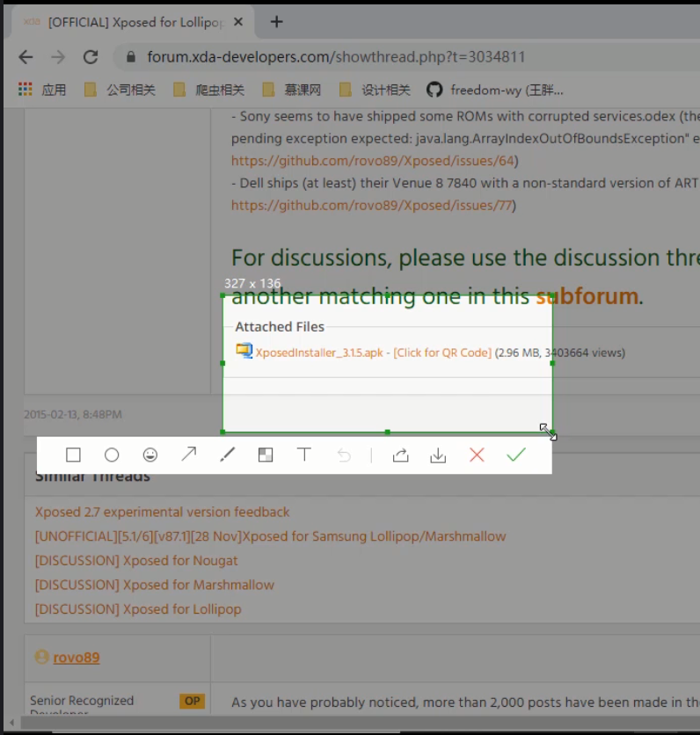Image resolution: width=700 pixels, height=735 pixels.
Task: Open 慕课网 bookmark folder
Action: (x=292, y=90)
